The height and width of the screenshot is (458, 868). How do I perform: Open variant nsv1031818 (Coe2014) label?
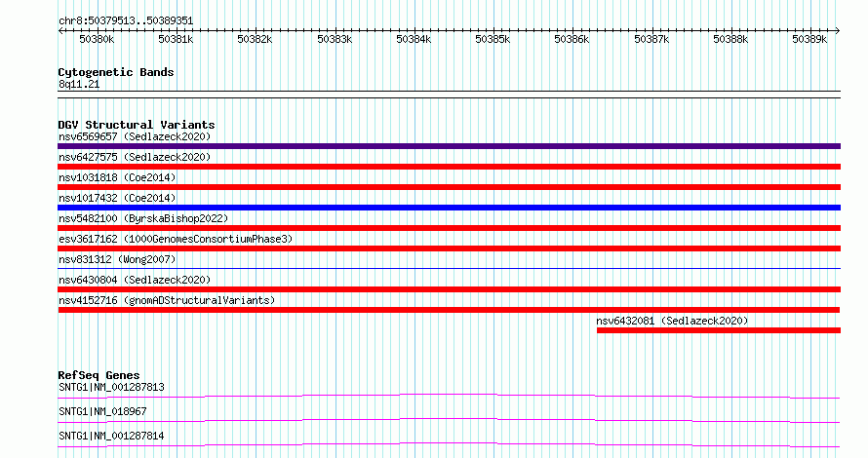pos(117,177)
